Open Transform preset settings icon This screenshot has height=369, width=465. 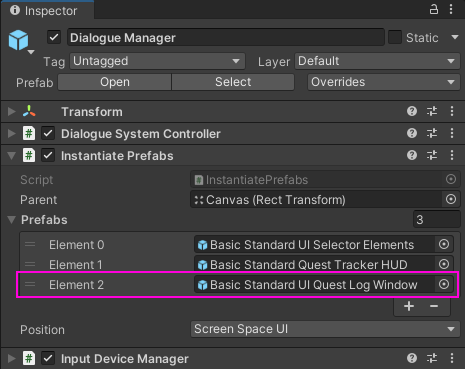[432, 111]
